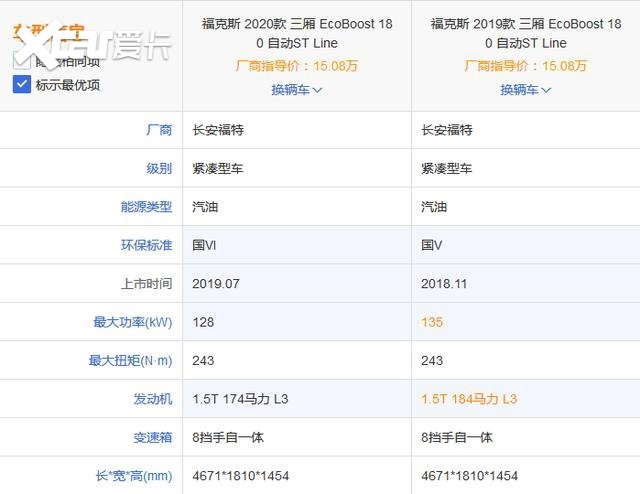Open the 福克斯 2020款 三厢 EcoBoost title
The image size is (640, 494).
[297, 33]
